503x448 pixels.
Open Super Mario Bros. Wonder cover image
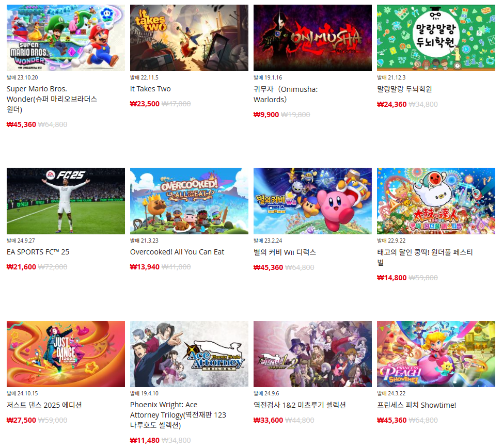66,38
